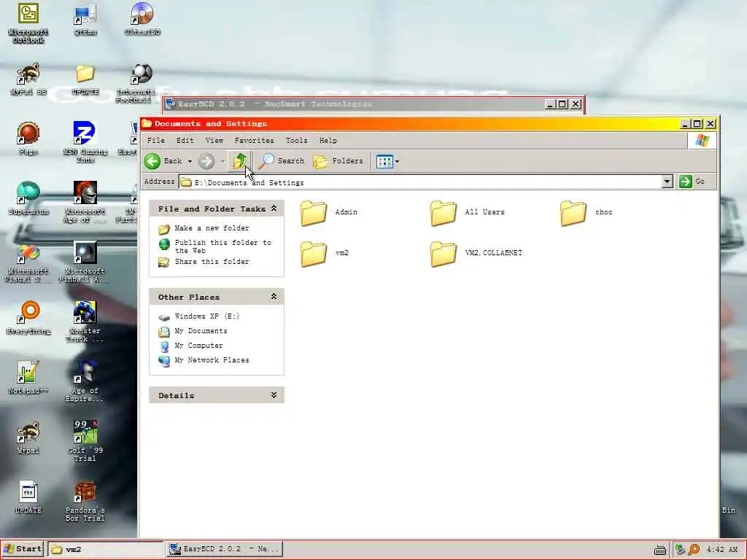Select the MSN Gaming Zone shortcut

(85, 143)
